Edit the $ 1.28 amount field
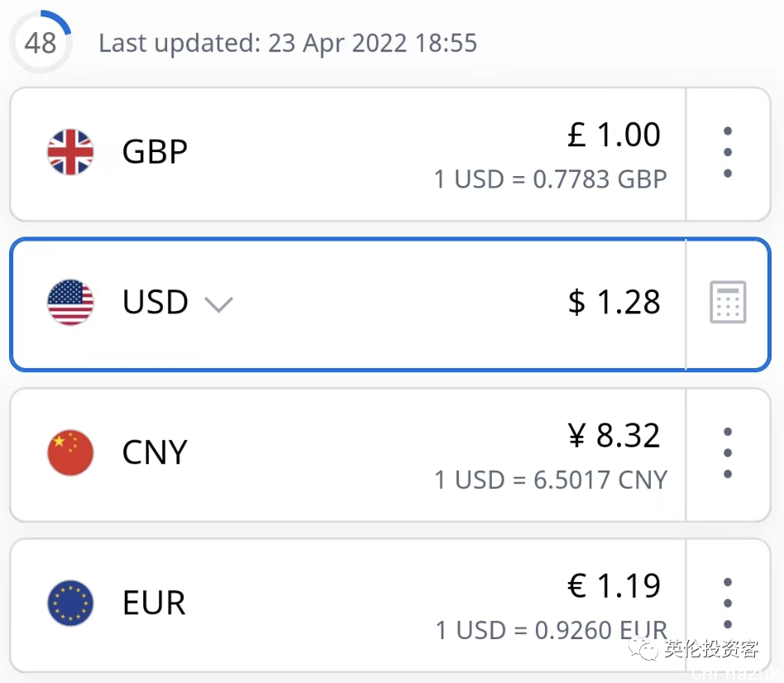 (x=614, y=302)
